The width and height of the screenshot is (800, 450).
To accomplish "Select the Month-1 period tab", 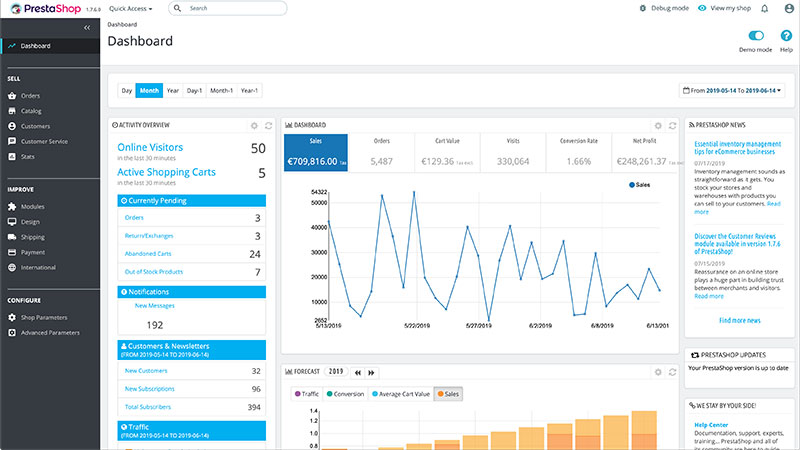I will pos(221,90).
